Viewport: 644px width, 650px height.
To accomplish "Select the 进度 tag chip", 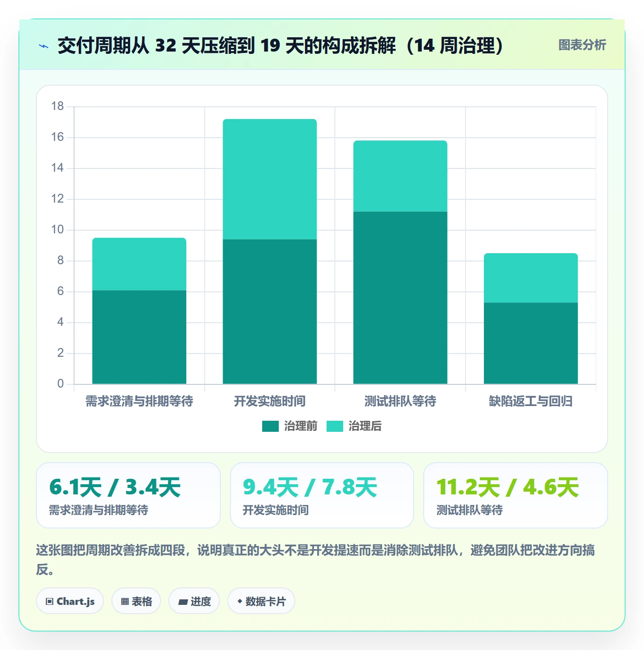I will point(194,601).
